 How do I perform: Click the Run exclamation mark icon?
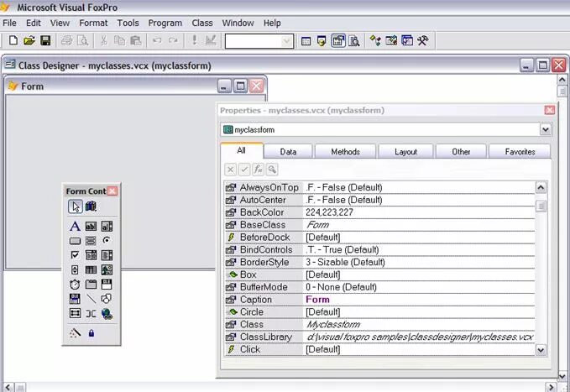[x=195, y=40]
